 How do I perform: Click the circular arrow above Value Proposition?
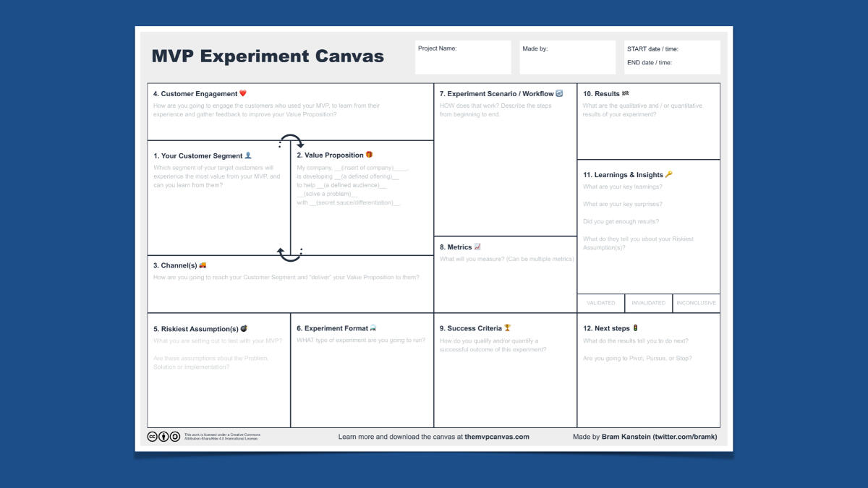[292, 140]
